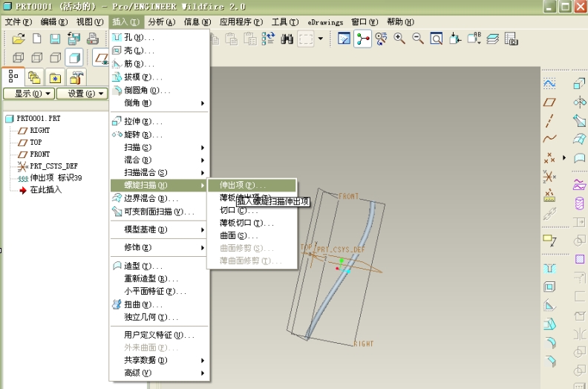The image size is (588, 389).
Task: Expand the 模型基准(D) submenu
Action: [x=159, y=229]
